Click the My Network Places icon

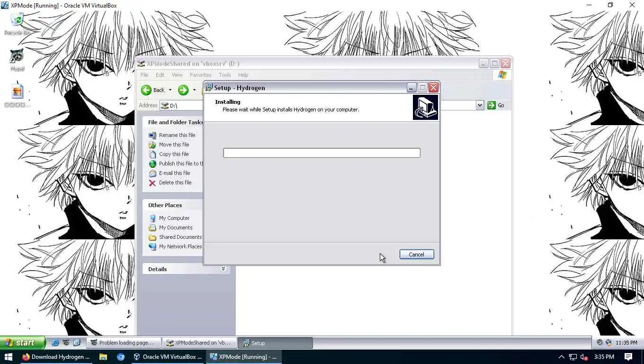click(x=152, y=246)
